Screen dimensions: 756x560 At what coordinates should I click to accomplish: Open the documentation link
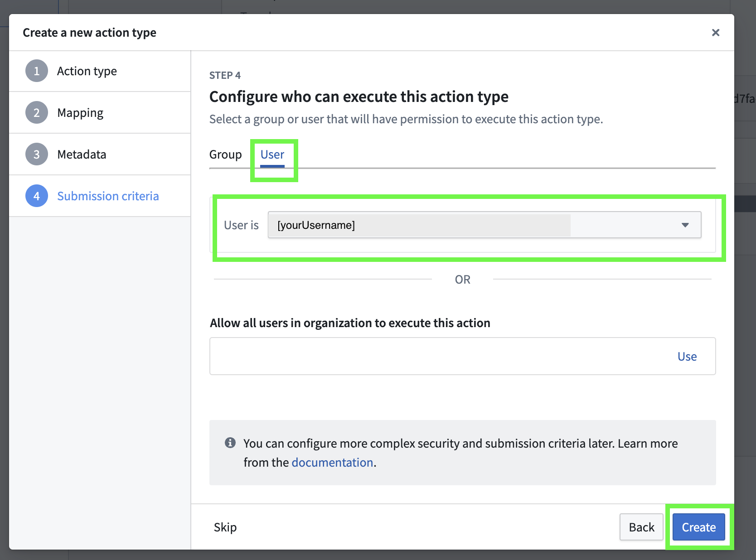click(x=332, y=462)
